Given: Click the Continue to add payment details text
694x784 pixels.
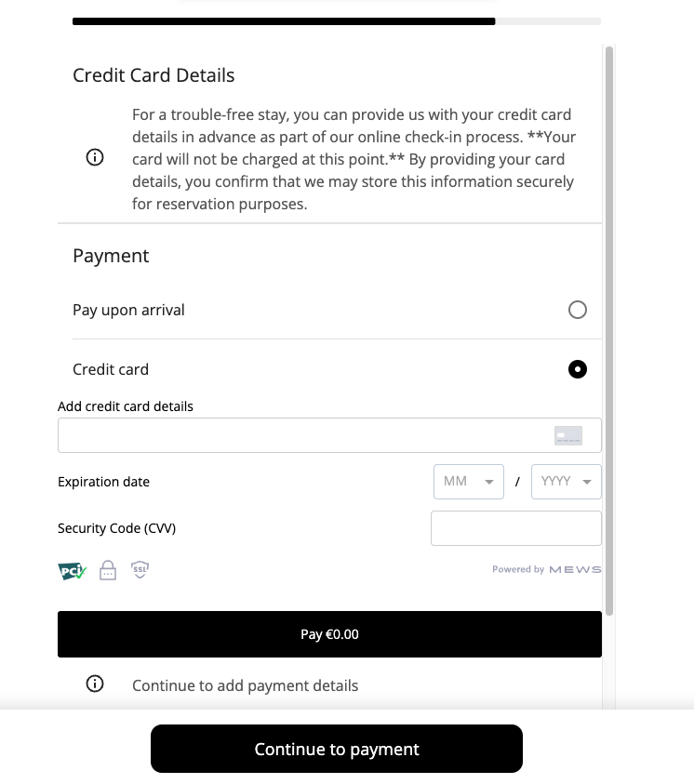Looking at the screenshot, I should coord(245,685).
